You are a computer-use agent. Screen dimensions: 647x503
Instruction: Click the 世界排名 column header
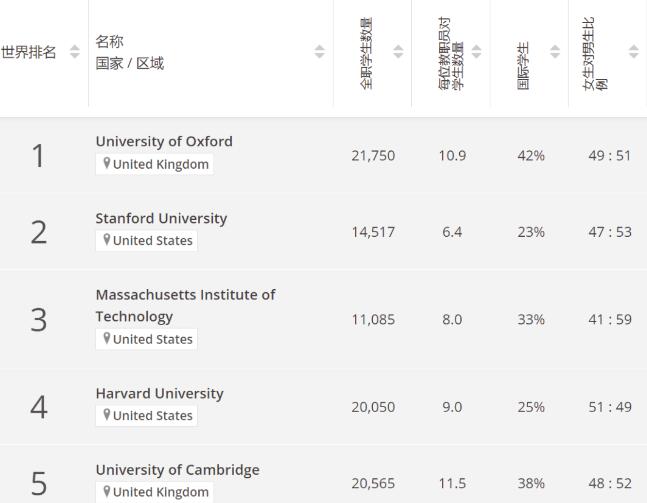(x=29, y=52)
